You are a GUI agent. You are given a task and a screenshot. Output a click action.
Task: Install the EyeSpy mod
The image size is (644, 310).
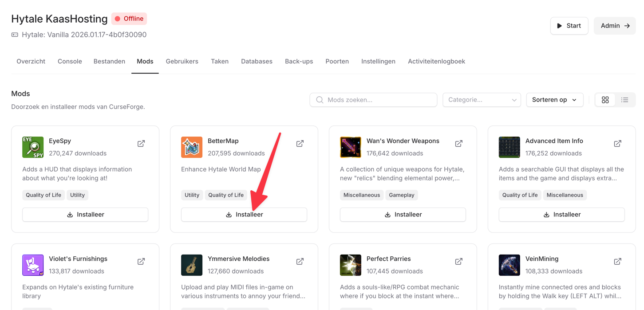click(85, 215)
